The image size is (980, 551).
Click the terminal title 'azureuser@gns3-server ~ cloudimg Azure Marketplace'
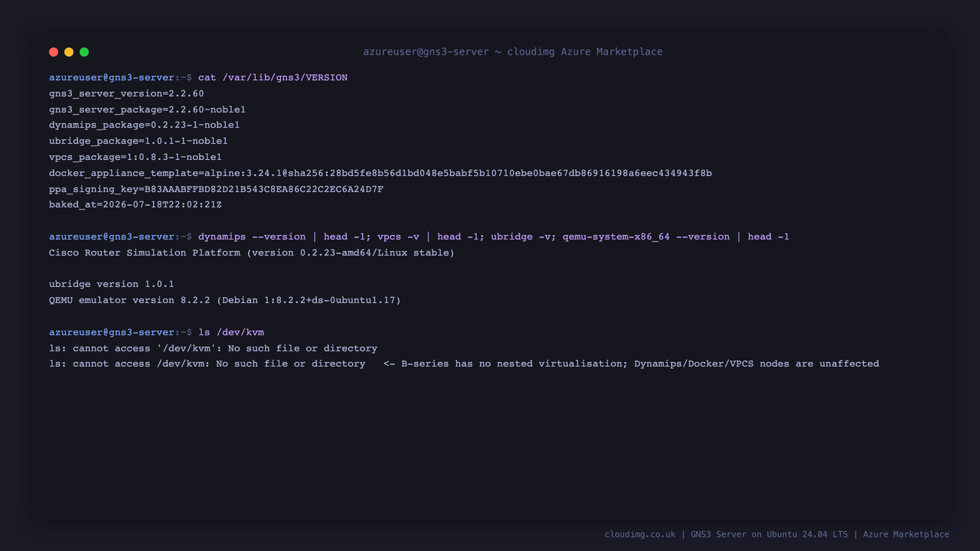click(x=513, y=52)
